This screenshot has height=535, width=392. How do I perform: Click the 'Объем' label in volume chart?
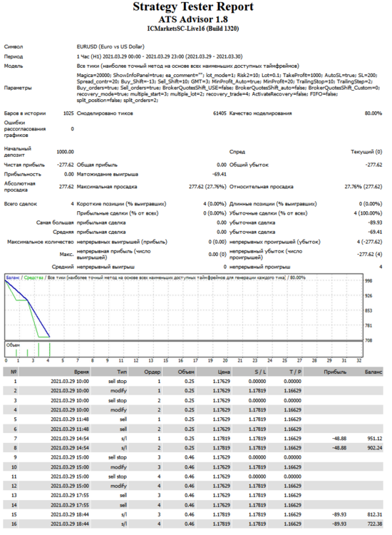click(13, 345)
